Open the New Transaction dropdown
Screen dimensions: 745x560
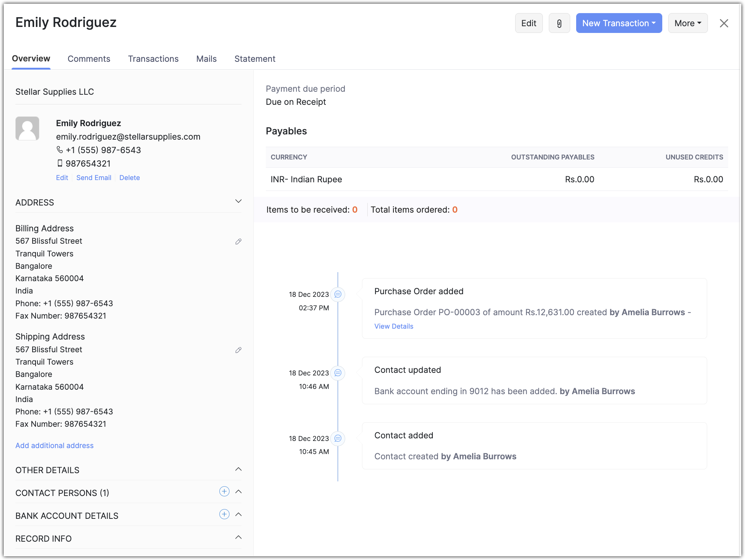(x=618, y=23)
